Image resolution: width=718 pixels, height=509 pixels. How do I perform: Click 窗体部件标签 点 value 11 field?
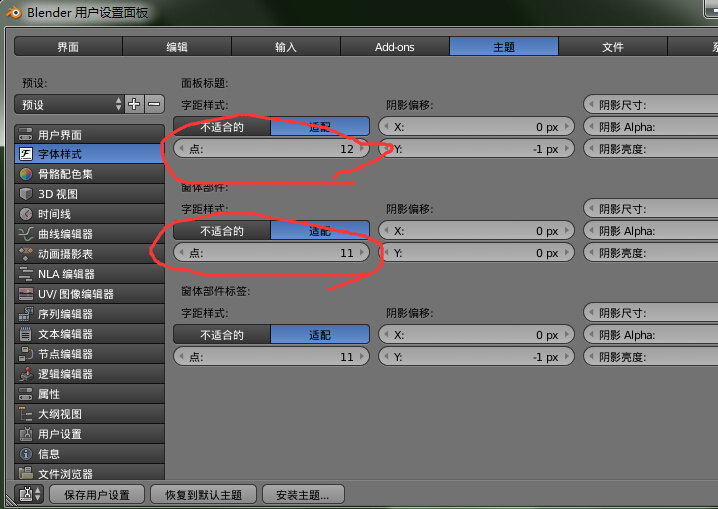pos(271,357)
